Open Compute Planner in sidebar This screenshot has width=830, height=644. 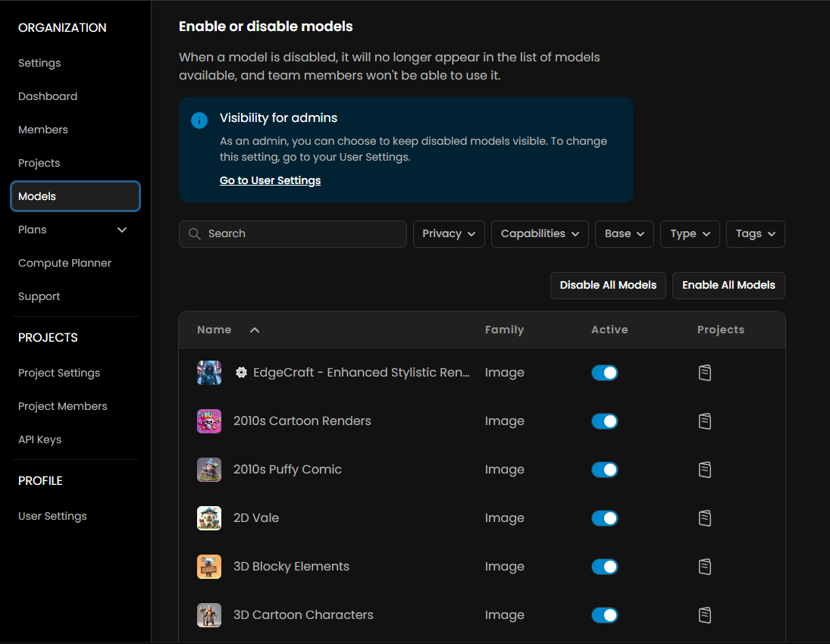64,263
